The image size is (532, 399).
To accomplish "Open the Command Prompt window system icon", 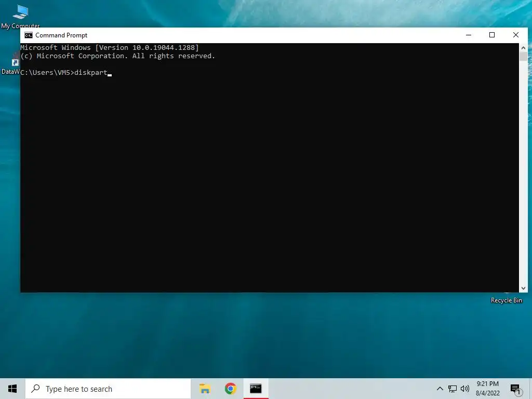I will pos(29,35).
